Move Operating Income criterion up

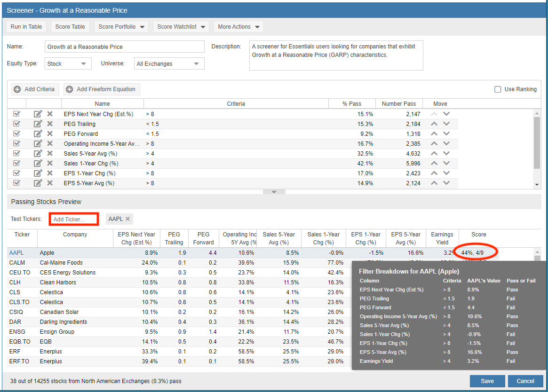click(434, 143)
